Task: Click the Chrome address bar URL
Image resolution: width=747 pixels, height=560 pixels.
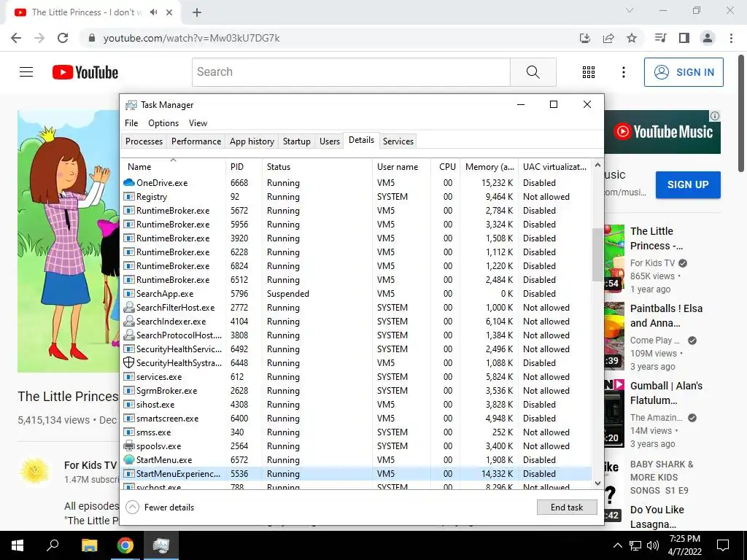Action: (192, 38)
